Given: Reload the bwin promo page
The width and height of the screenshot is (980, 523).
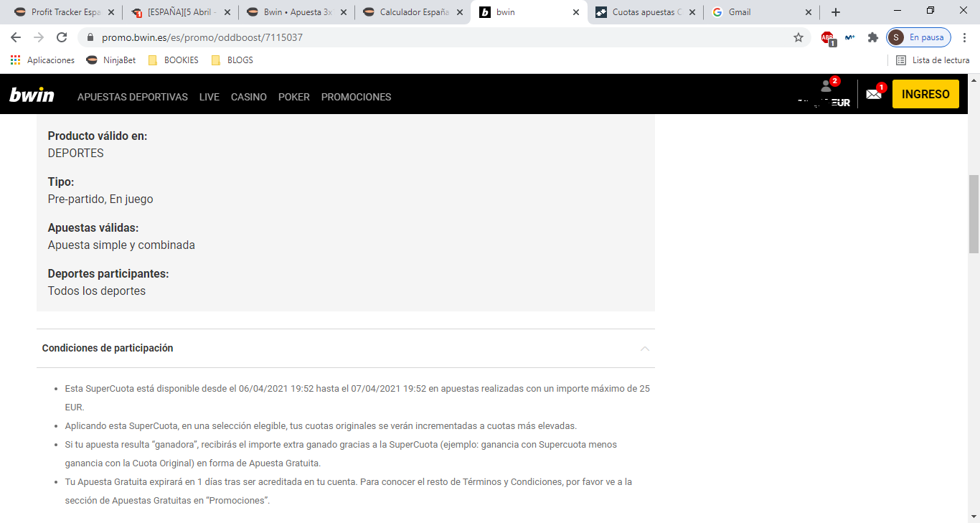Looking at the screenshot, I should 62,37.
